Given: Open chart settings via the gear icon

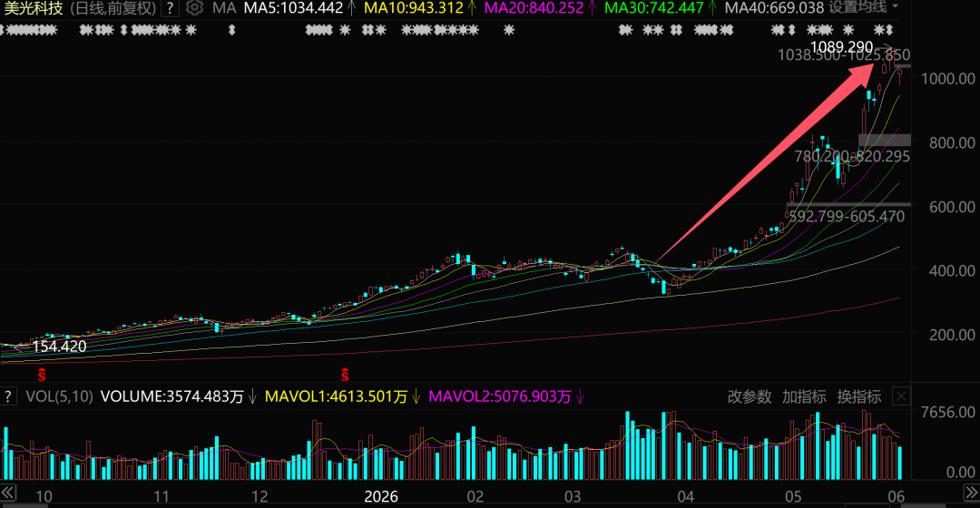Looking at the screenshot, I should [x=194, y=8].
